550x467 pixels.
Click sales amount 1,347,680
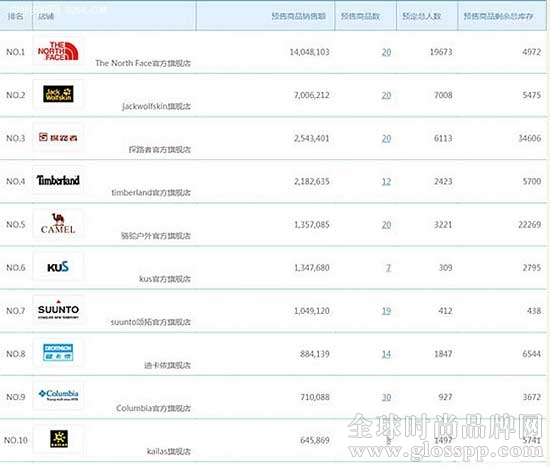[311, 268]
